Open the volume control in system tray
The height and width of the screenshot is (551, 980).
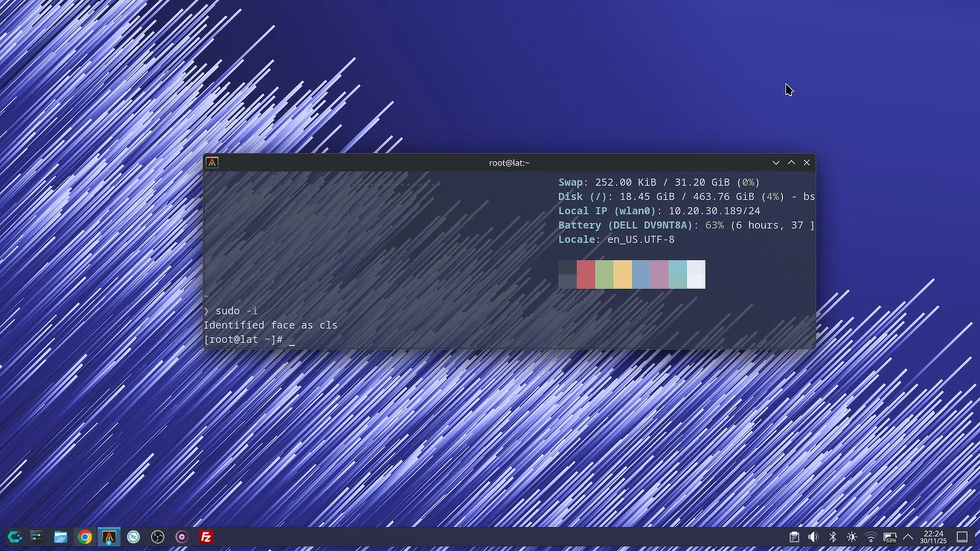813,537
